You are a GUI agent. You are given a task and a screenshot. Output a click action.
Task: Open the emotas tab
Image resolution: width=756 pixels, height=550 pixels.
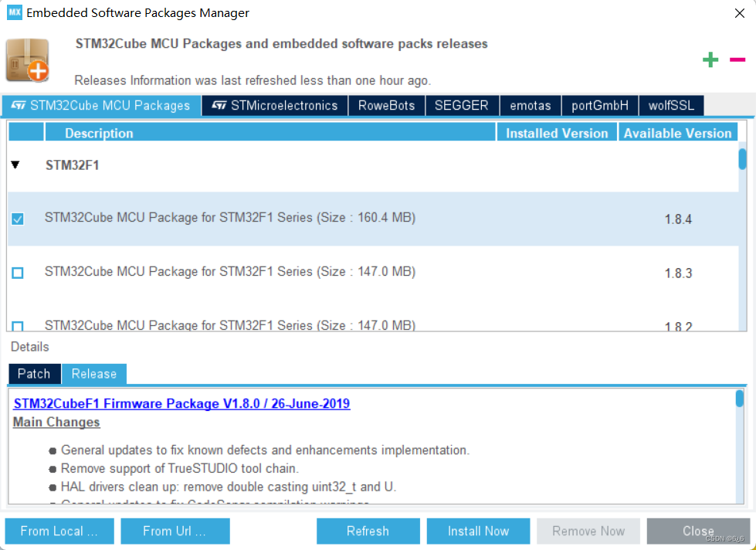(x=531, y=106)
